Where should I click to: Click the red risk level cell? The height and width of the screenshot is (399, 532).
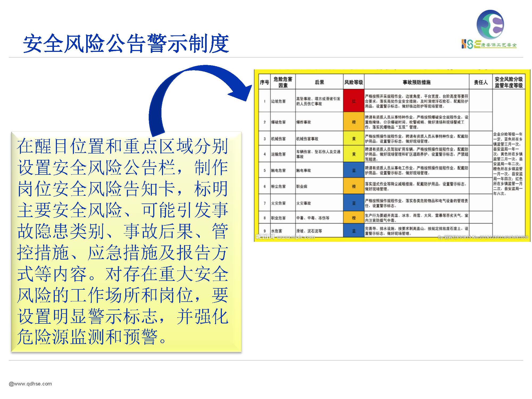coord(354,101)
